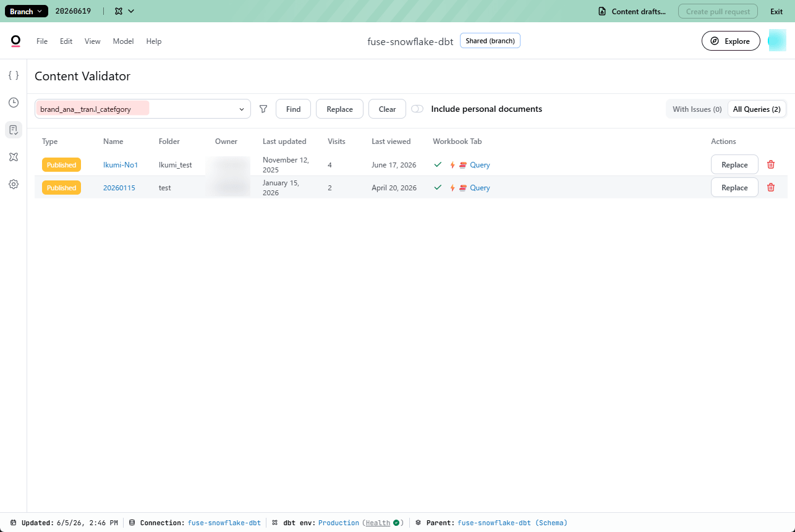Click Replace button for 20260115 row

tap(734, 187)
